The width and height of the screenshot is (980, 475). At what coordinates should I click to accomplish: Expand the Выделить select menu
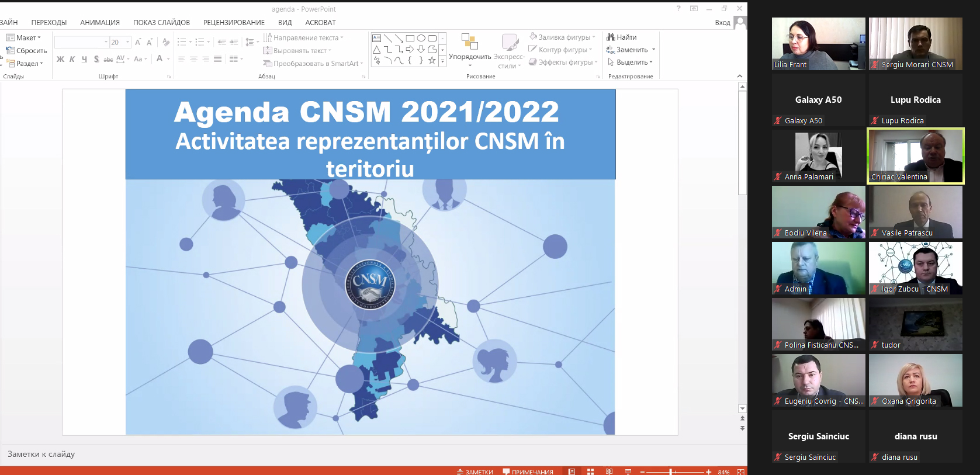pos(630,62)
